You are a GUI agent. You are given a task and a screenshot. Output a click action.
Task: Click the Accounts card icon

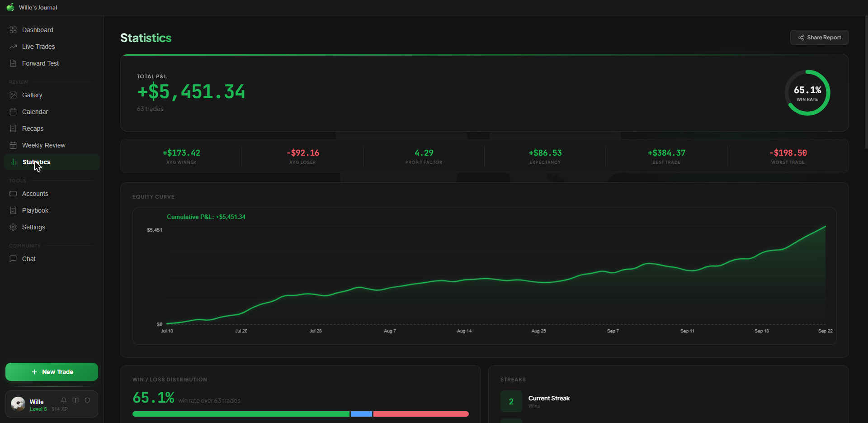13,194
